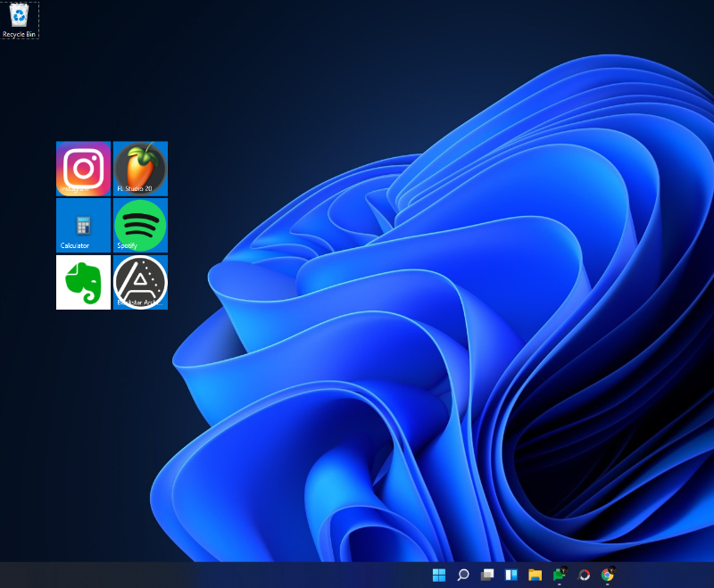Viewport: 714px width, 588px height.
Task: Open Task View on the taskbar
Action: tap(486, 576)
